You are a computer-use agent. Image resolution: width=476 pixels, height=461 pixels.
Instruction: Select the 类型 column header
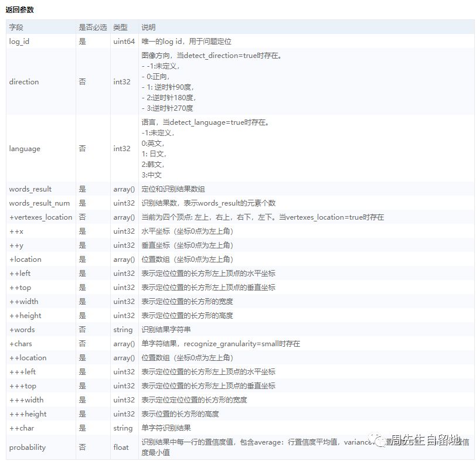[120, 28]
